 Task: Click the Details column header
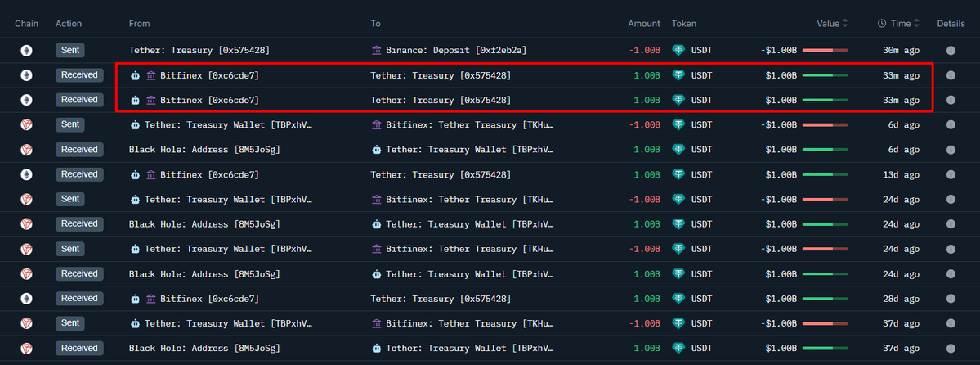coord(951,23)
